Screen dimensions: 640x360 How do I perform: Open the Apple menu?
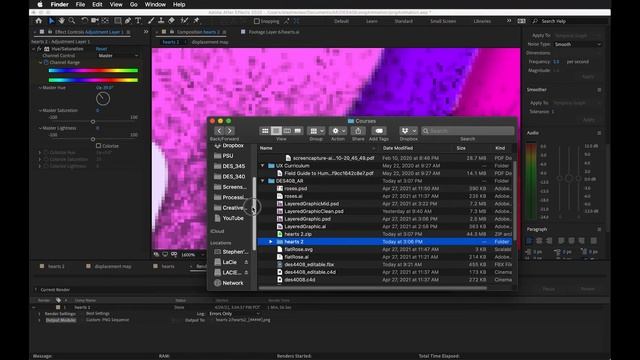tap(40, 4)
